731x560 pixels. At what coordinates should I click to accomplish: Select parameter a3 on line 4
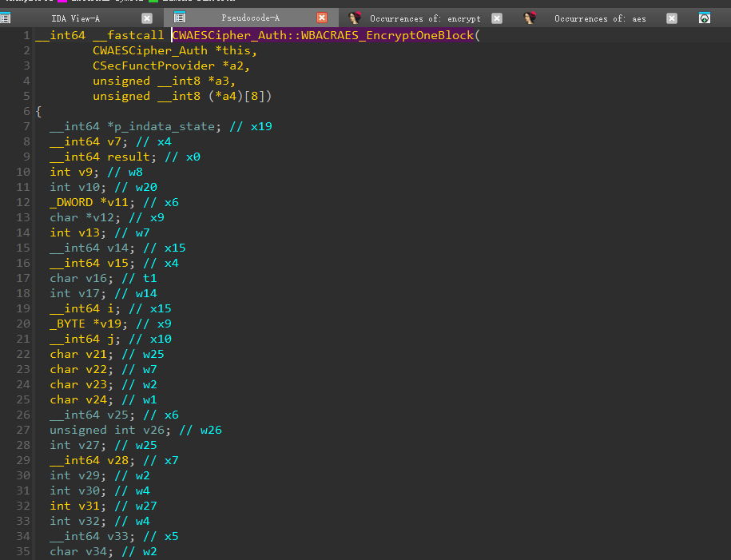tap(221, 81)
